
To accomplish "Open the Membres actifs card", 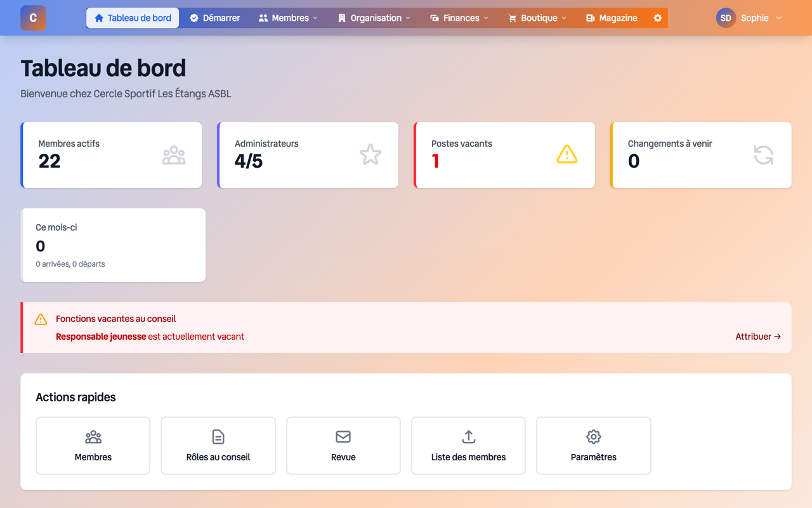I will [x=111, y=155].
